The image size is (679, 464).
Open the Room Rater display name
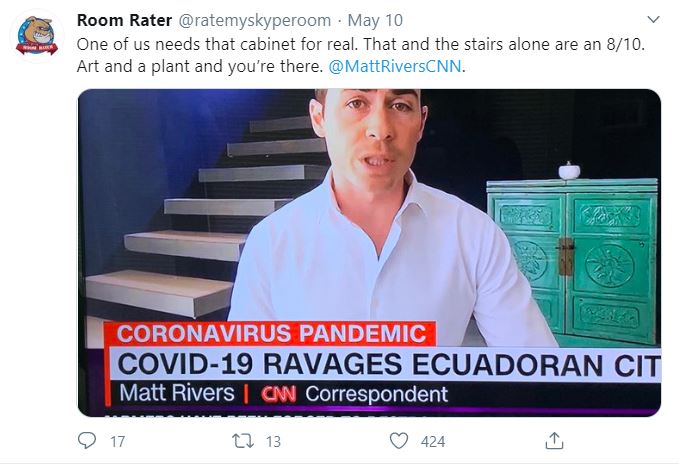124,20
